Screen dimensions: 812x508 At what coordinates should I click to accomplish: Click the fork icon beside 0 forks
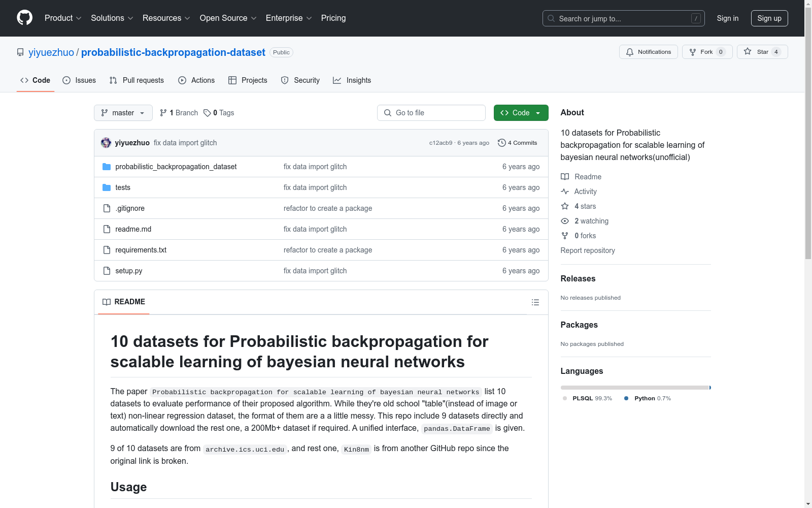point(565,236)
